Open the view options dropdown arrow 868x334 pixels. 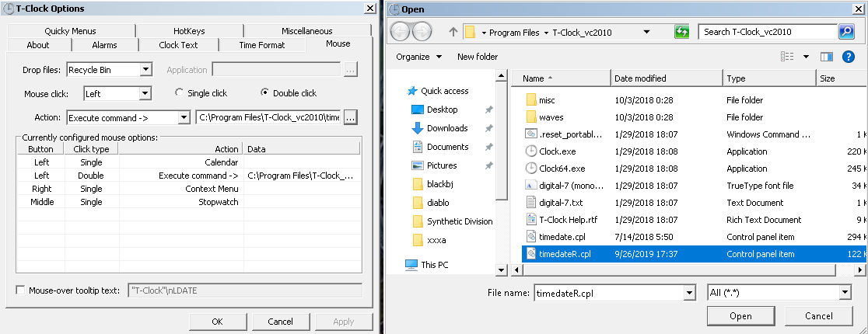pyautogui.click(x=806, y=57)
